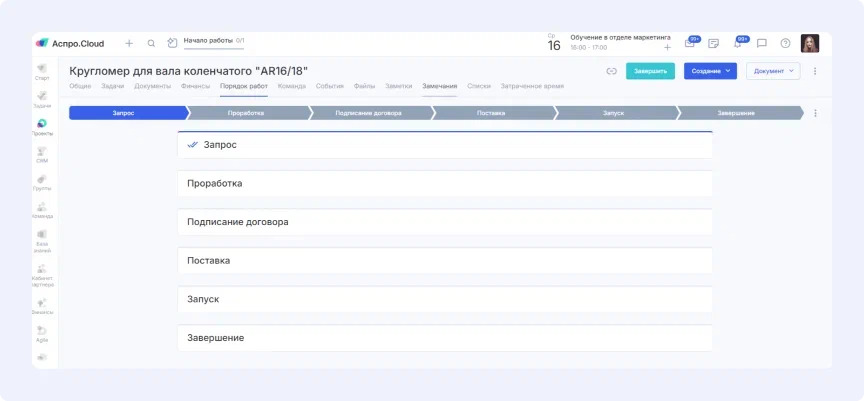The width and height of the screenshot is (864, 401).
Task: Select Проработка stage in progress bar
Action: tap(247, 113)
